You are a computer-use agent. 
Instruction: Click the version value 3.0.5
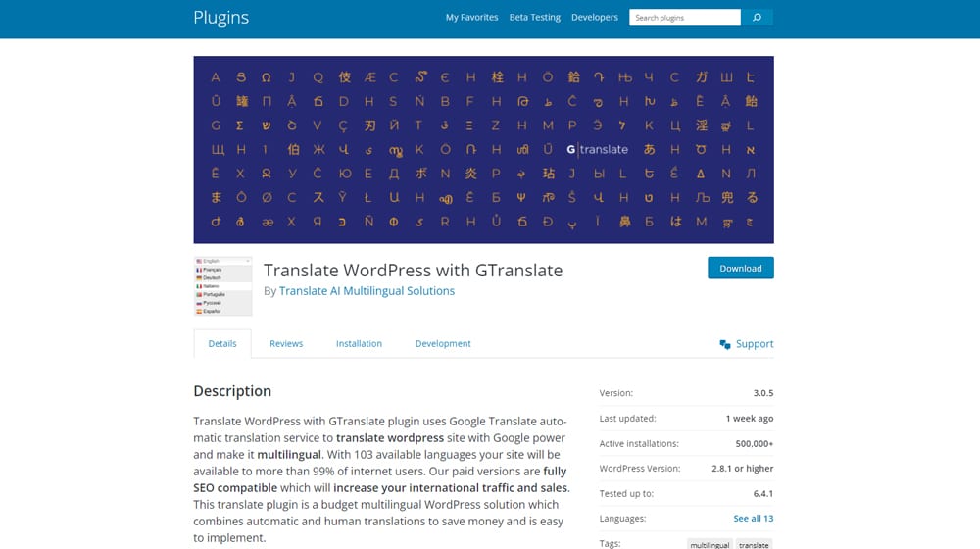pyautogui.click(x=763, y=393)
